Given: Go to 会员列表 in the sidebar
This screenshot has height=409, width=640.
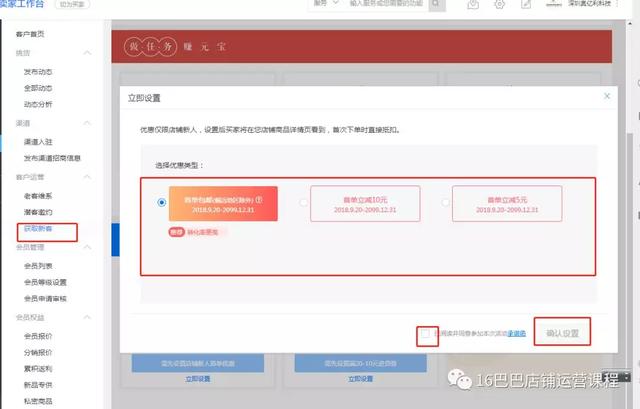Looking at the screenshot, I should pos(39,267).
